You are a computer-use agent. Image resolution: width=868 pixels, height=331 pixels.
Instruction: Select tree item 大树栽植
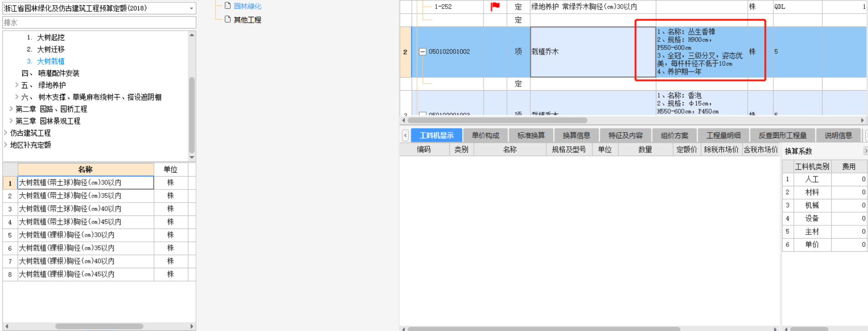tap(51, 61)
